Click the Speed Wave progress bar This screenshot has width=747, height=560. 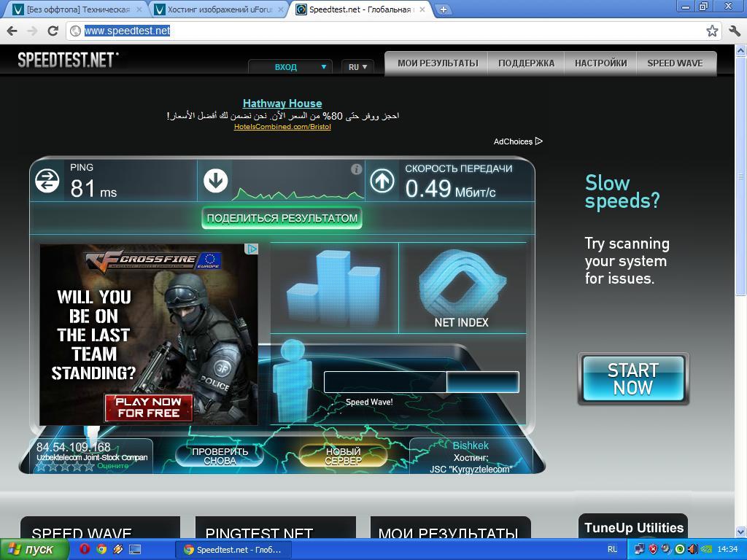tap(421, 382)
